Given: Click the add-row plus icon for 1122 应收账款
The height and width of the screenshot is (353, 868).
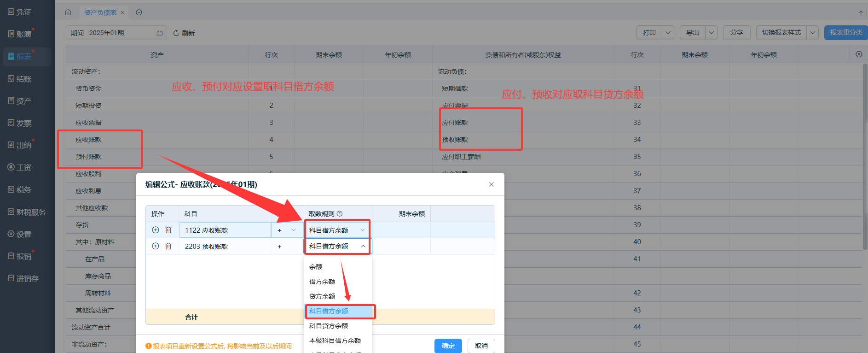Looking at the screenshot, I should tap(156, 230).
